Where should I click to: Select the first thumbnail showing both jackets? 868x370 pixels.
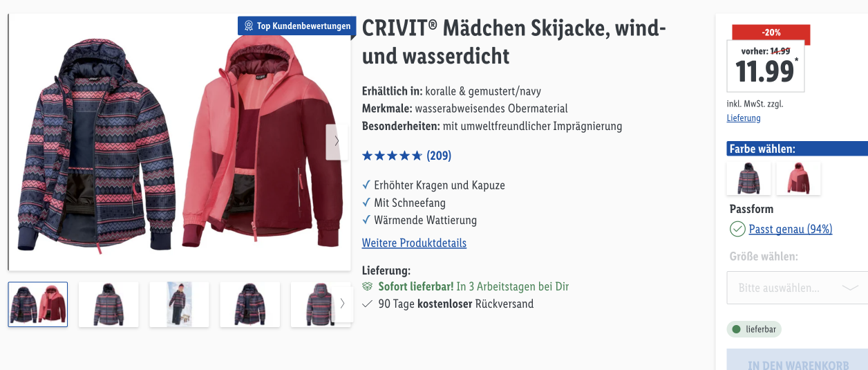pyautogui.click(x=38, y=304)
